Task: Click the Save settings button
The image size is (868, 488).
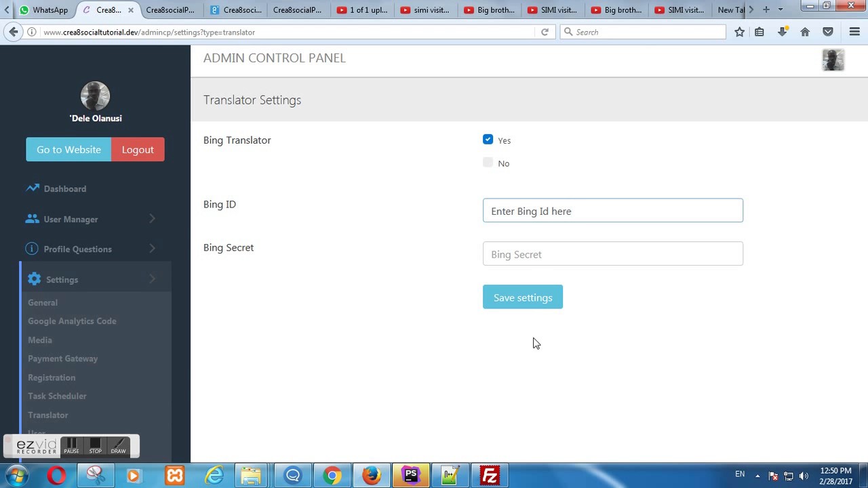Action: click(x=523, y=297)
